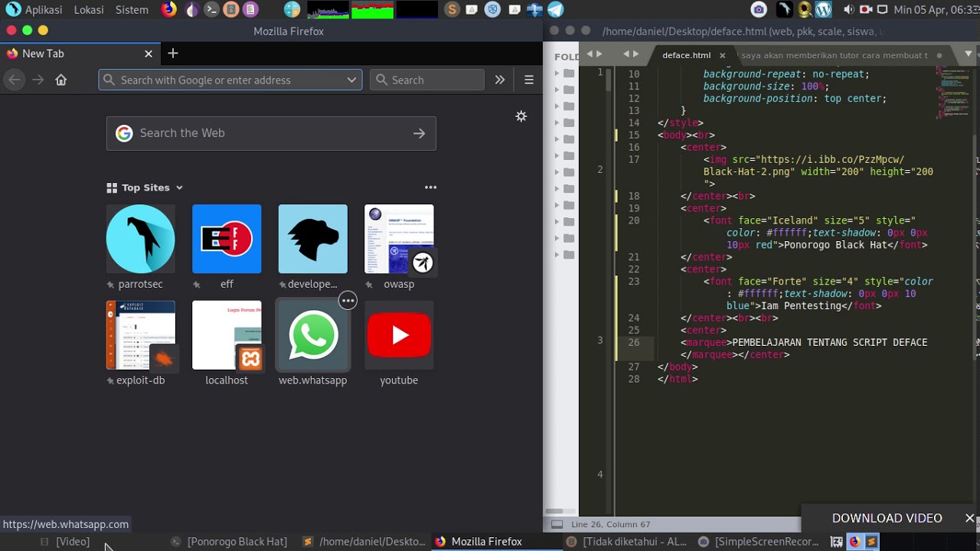Click line number 20 in gutter
The width and height of the screenshot is (980, 551).
point(633,220)
